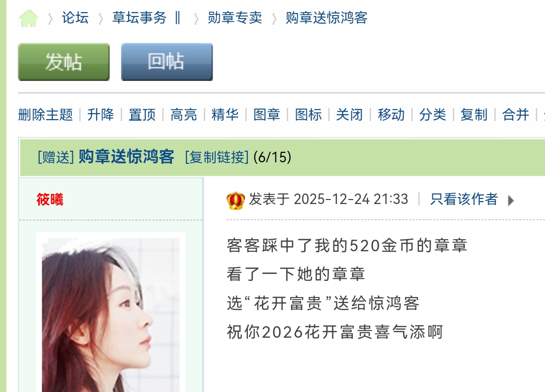
Task: Apply 高亮 highlight to thread
Action: [x=184, y=115]
